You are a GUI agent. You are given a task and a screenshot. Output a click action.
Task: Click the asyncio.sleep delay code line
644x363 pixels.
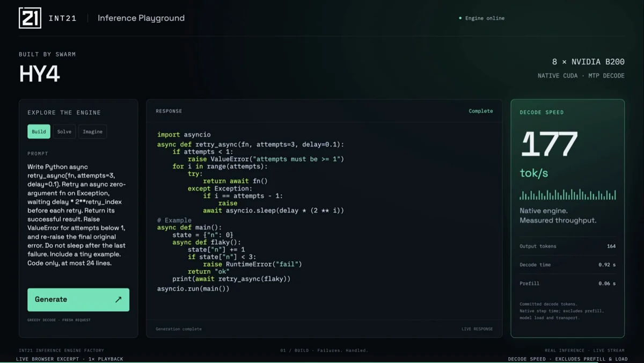(x=273, y=210)
